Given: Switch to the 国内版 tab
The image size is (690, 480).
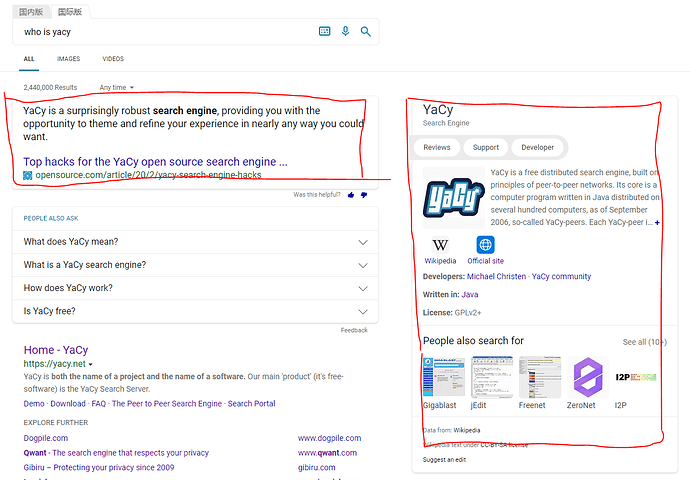Looking at the screenshot, I should [x=31, y=12].
